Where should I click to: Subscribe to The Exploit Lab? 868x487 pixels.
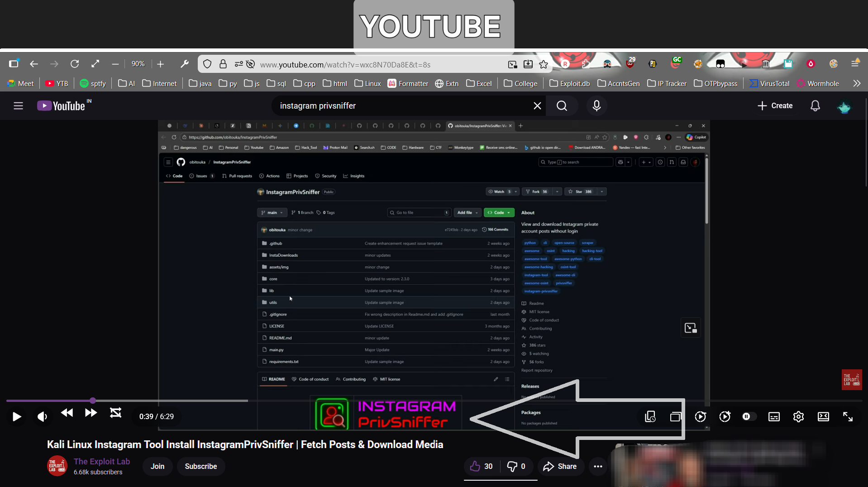pyautogui.click(x=200, y=466)
